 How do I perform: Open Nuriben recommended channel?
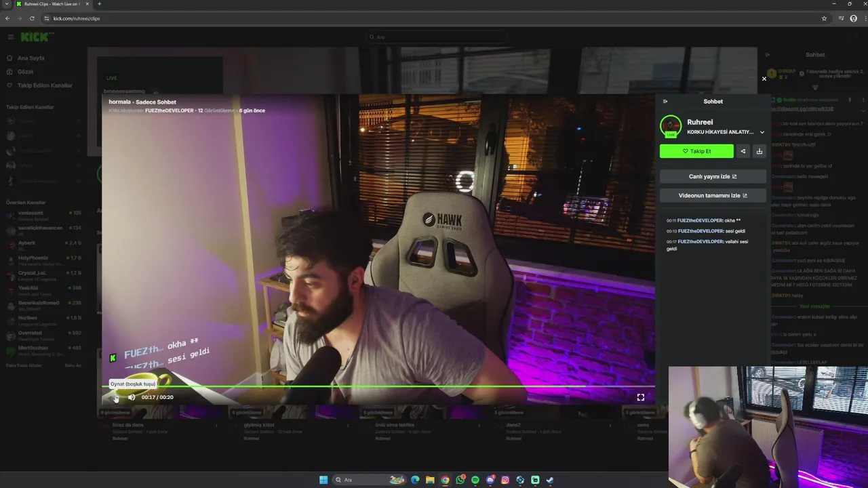click(x=43, y=319)
